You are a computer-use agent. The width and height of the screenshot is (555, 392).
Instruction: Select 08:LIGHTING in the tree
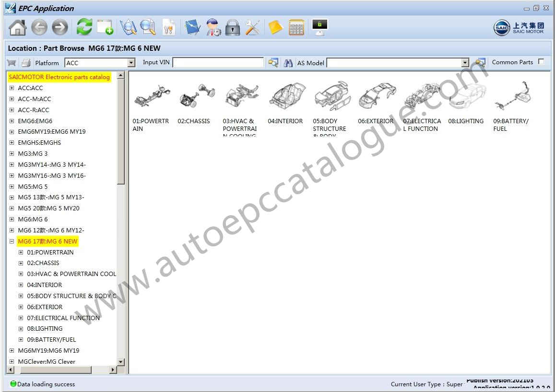[45, 329]
